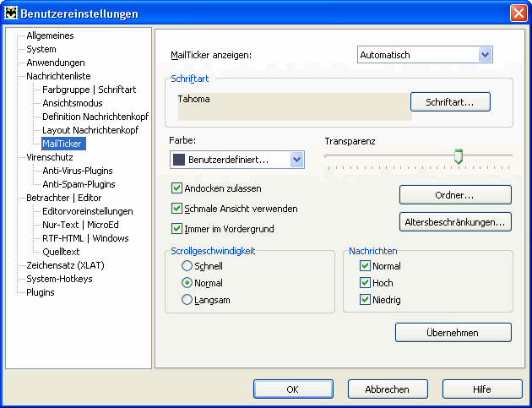Click The Bat! icon in title bar
The height and width of the screenshot is (408, 532).
[x=11, y=14]
